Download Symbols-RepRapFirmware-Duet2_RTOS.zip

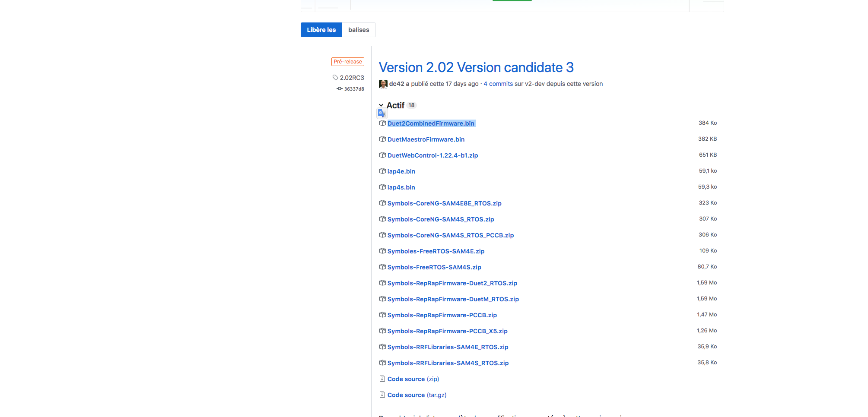[452, 283]
